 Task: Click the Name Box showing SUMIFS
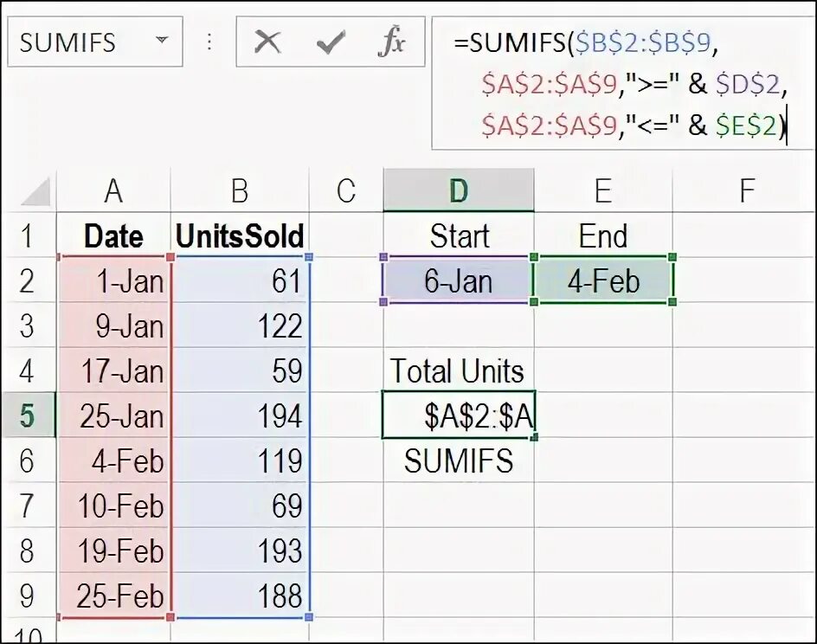coord(78,42)
